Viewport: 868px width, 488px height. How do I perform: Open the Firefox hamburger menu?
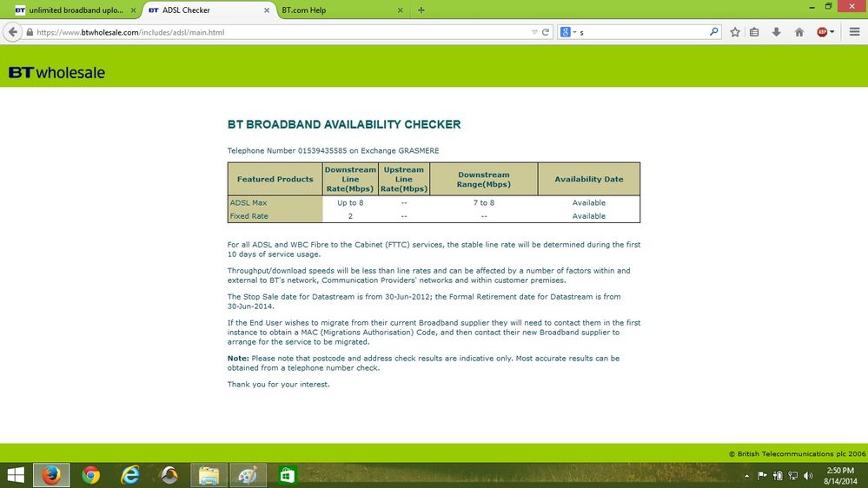854,32
